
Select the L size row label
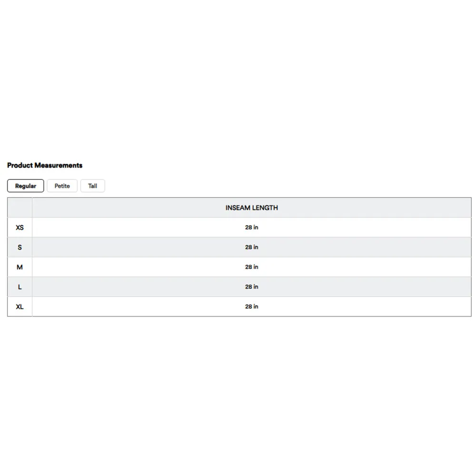20,287
